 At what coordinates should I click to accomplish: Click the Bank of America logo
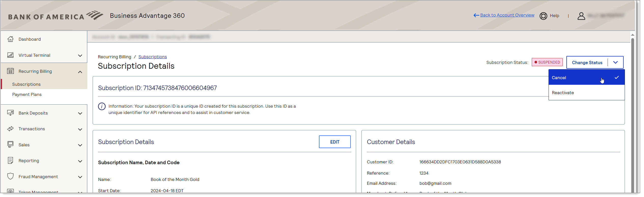[x=56, y=16]
